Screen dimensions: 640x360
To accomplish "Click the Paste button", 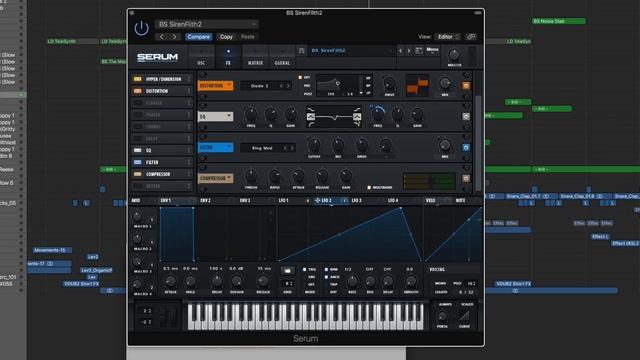I will [x=247, y=37].
